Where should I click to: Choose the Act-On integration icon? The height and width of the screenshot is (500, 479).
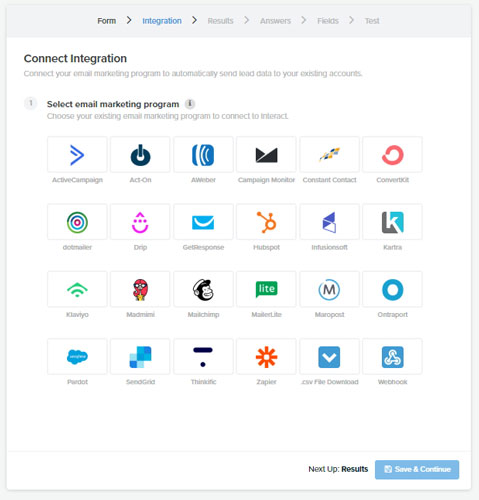140,155
